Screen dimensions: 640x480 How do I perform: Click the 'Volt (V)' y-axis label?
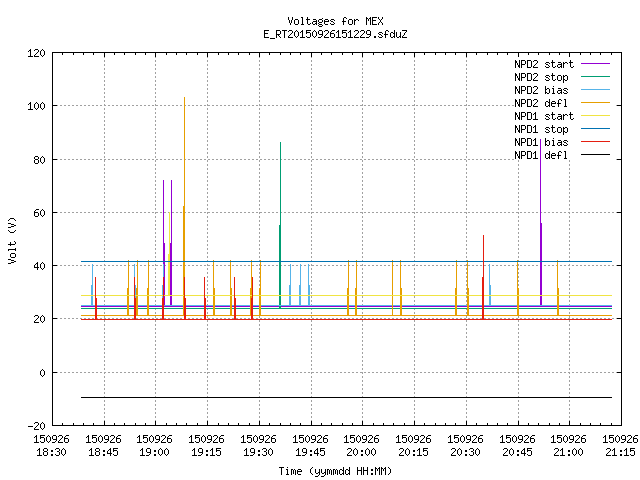click(12, 240)
